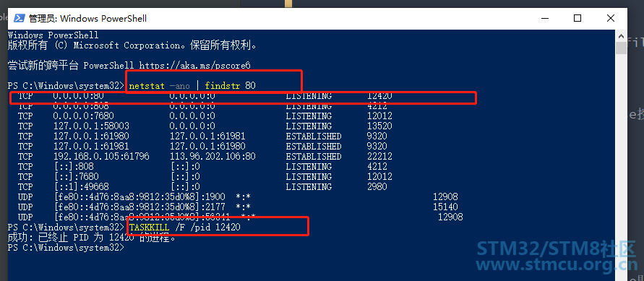Select PID 2980 value

tap(377, 187)
